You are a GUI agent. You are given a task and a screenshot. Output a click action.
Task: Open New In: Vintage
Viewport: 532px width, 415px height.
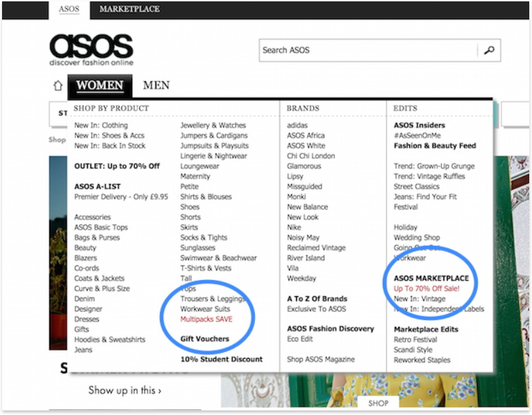[x=420, y=298]
